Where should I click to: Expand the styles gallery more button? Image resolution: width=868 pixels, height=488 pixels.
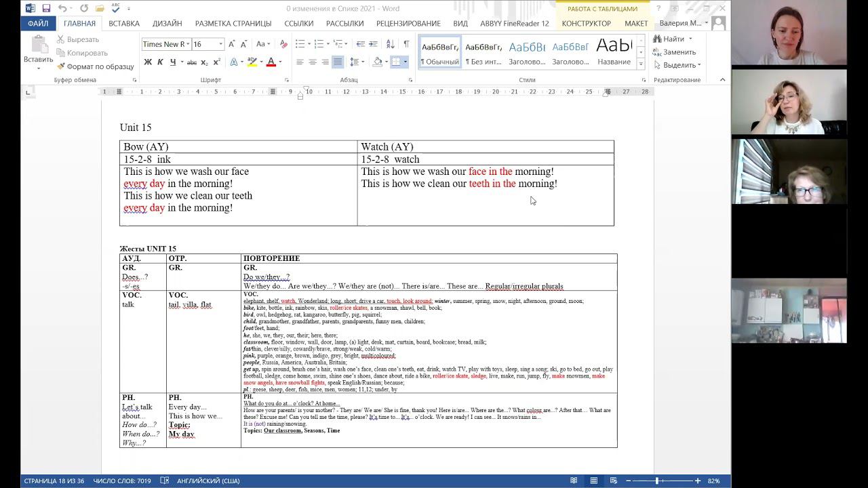(x=641, y=64)
